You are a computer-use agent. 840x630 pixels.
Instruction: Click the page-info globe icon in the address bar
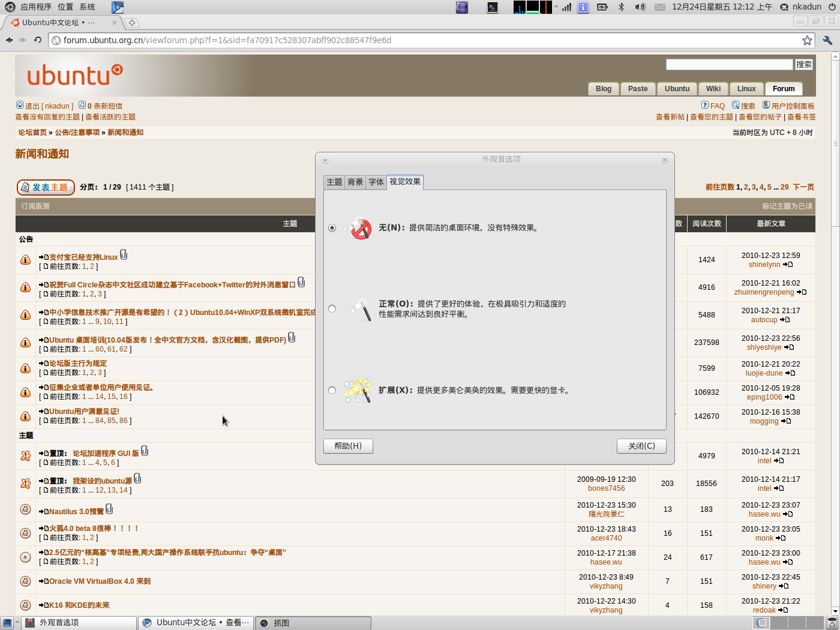click(x=56, y=40)
